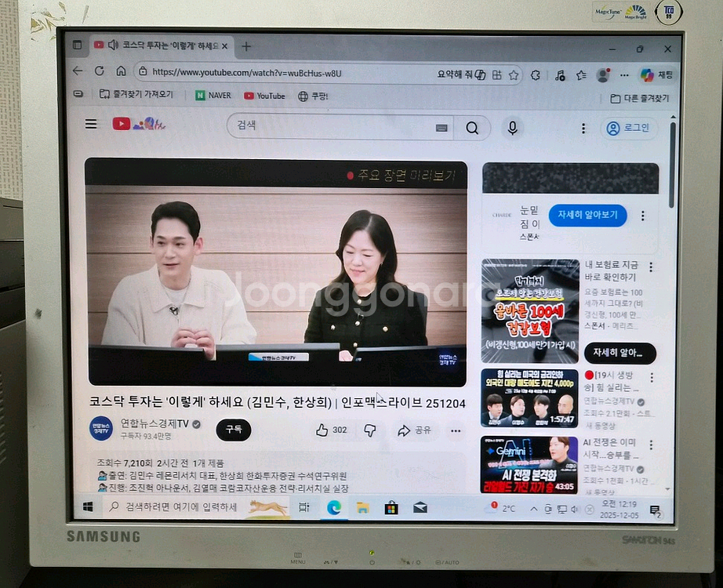
Task: Open the YouTube hamburger navigation menu
Action: tap(90, 123)
